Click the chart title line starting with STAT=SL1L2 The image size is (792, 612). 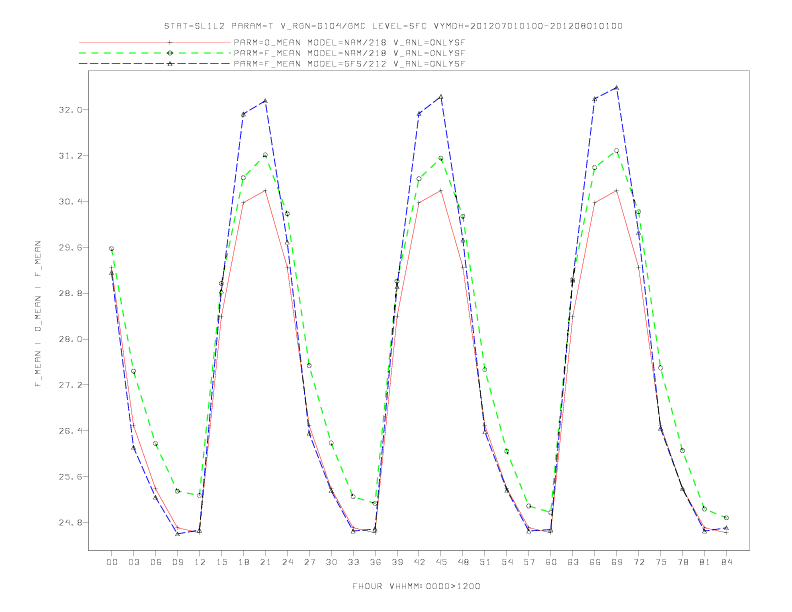pyautogui.click(x=393, y=26)
